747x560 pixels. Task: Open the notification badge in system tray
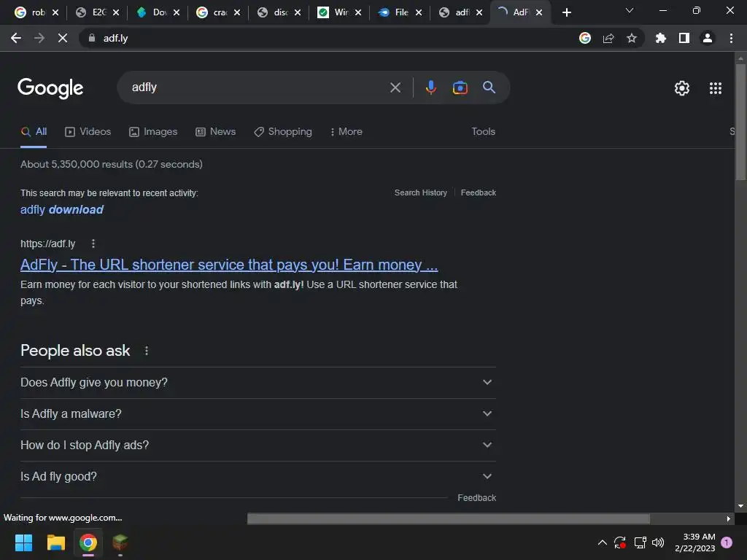pyautogui.click(x=727, y=542)
